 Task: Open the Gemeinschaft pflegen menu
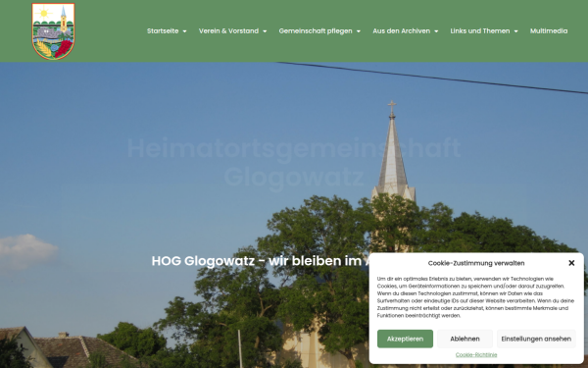tap(316, 31)
